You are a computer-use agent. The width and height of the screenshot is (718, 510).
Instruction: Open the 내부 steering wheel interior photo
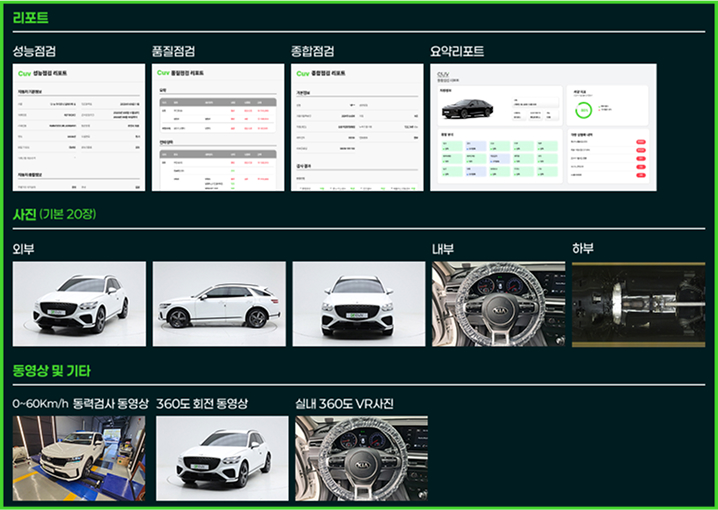point(498,304)
